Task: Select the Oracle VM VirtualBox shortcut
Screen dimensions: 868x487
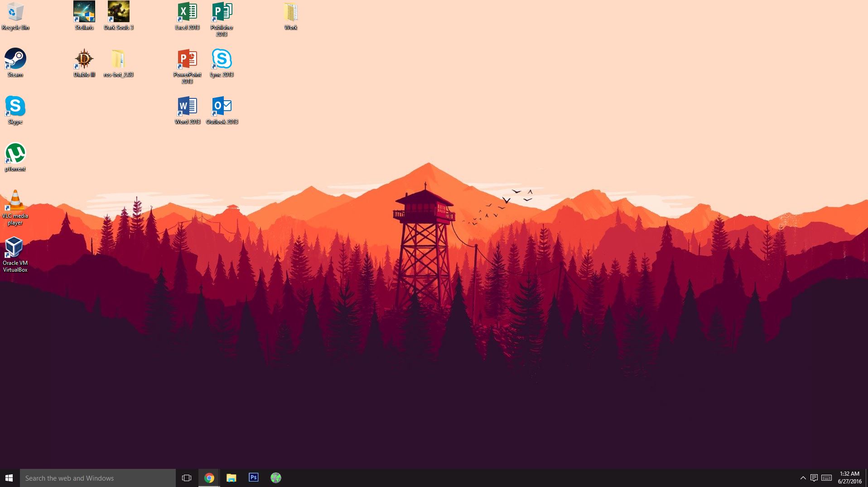Action: click(x=15, y=254)
